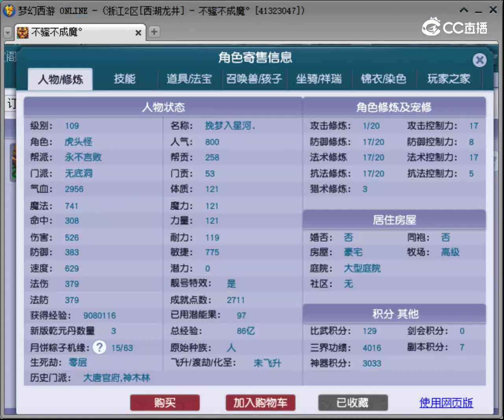This screenshot has height=420, width=504.
Task: Click 比武积分 value 129
Action: [370, 331]
